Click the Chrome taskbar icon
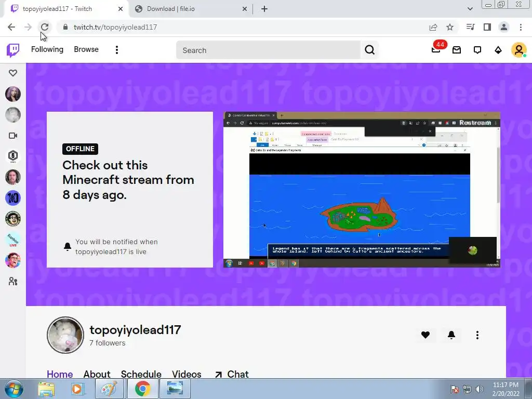Screen dimensions: 532x399 142,389
